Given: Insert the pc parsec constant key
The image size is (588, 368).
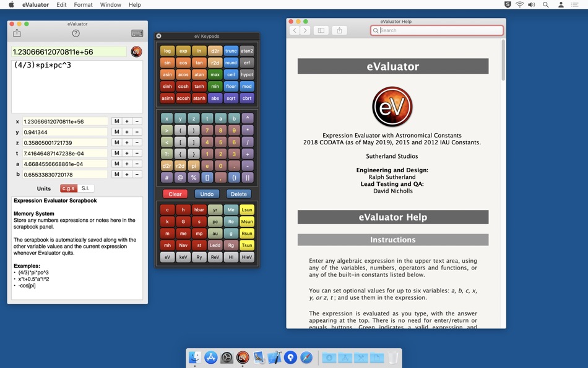Looking at the screenshot, I should (x=215, y=222).
